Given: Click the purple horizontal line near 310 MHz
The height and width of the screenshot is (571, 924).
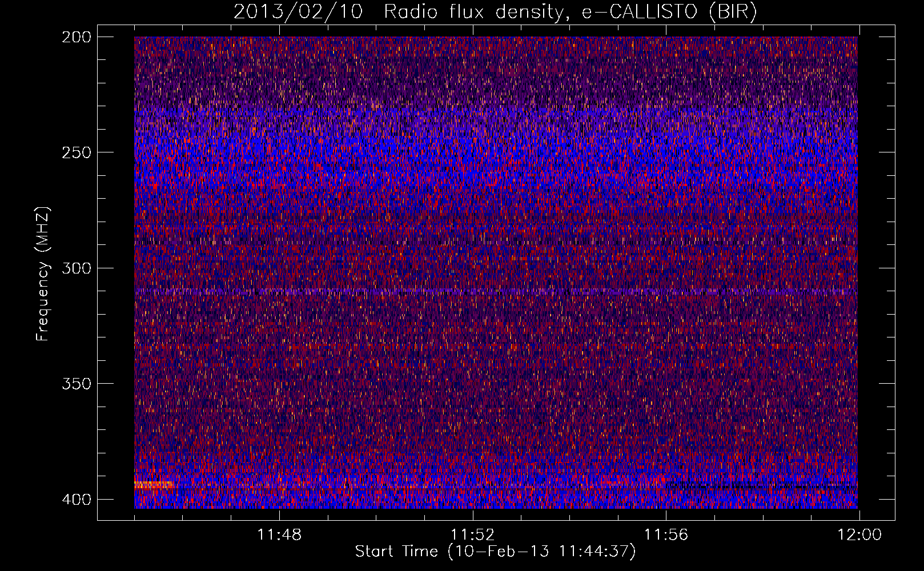Looking at the screenshot, I should (x=496, y=291).
